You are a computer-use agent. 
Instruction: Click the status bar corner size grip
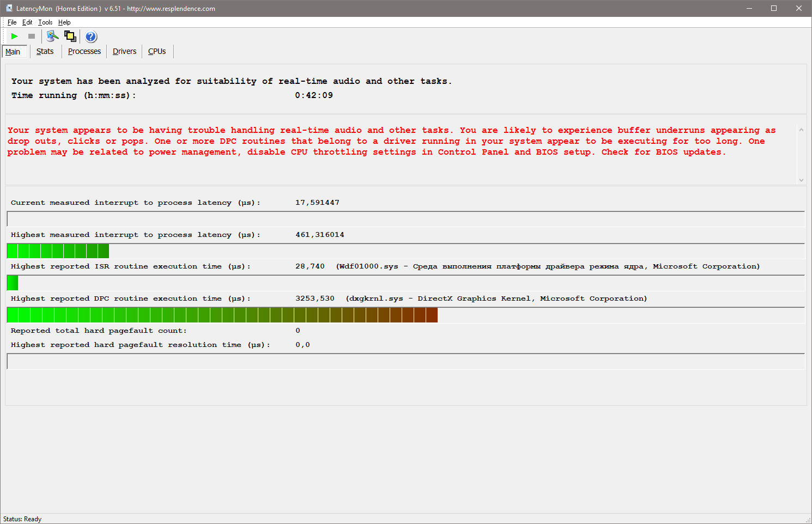pyautogui.click(x=808, y=520)
